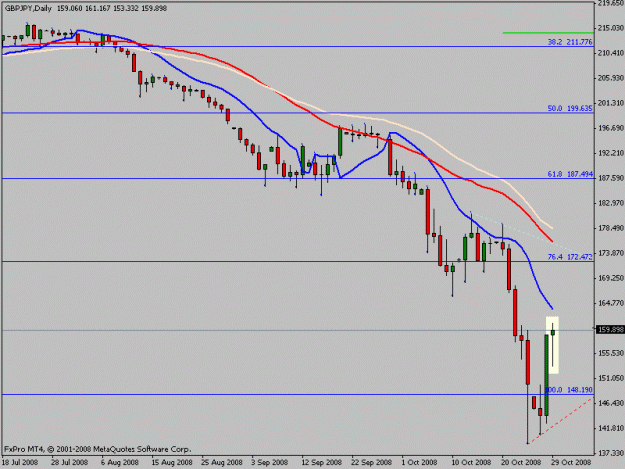Click the 205.930 price axis label
625x469 pixels.
(611, 78)
